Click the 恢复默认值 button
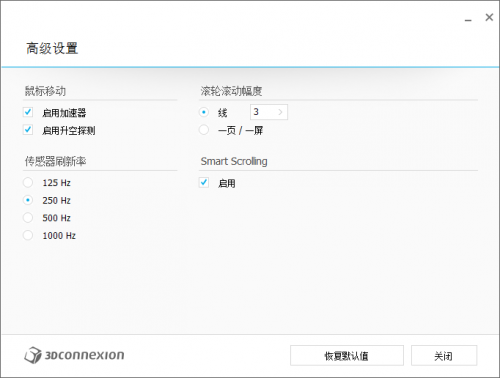Image resolution: width=500 pixels, height=378 pixels. (x=347, y=356)
